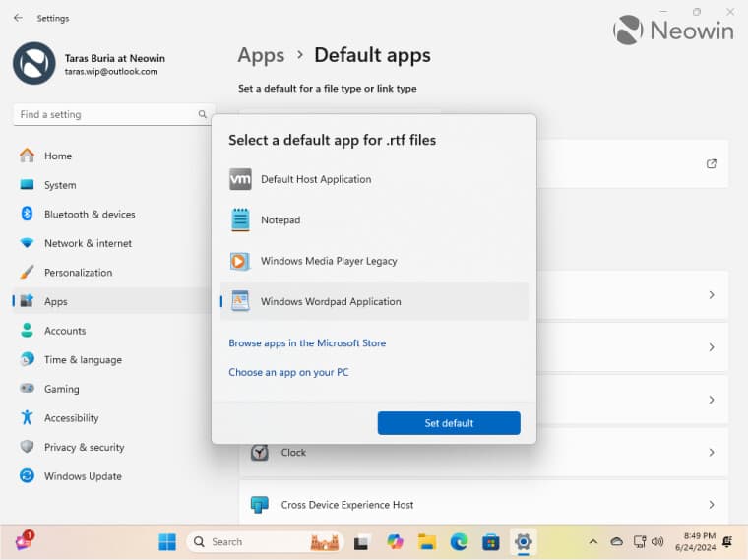Click the taskbar Search box
The image size is (748, 560).
265,542
